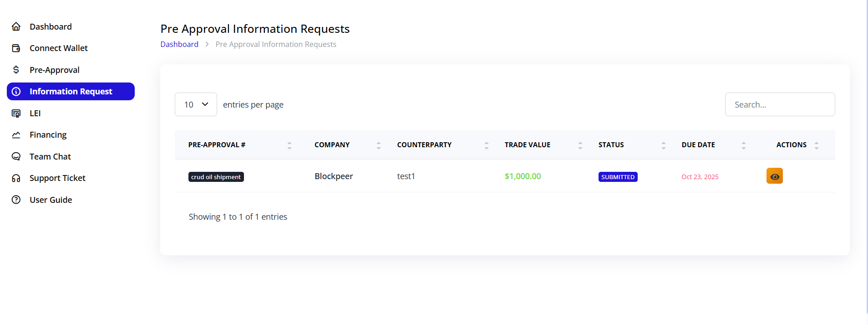The width and height of the screenshot is (868, 325).
Task: Click the Team Chat bubble icon
Action: coord(16,156)
